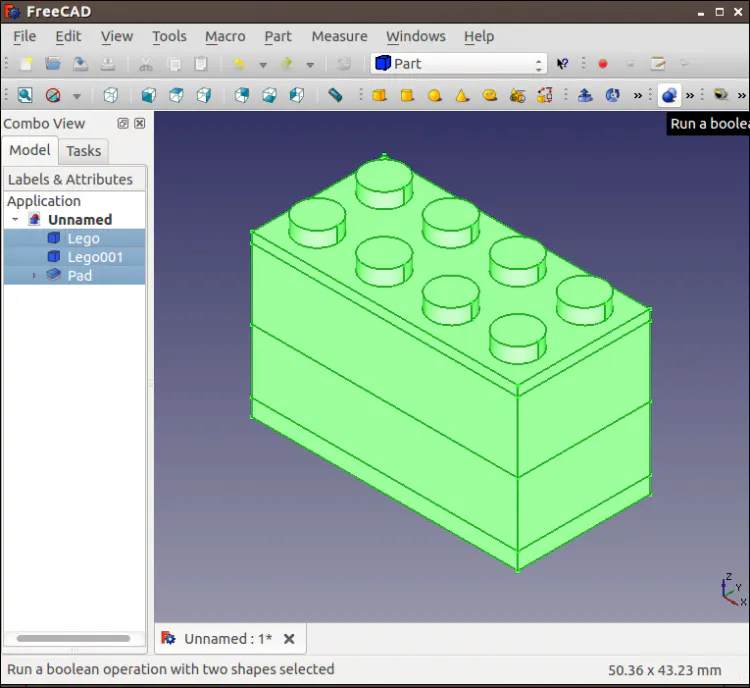Pick the Measure distance ruler icon
This screenshot has width=750, height=688.
tap(336, 96)
